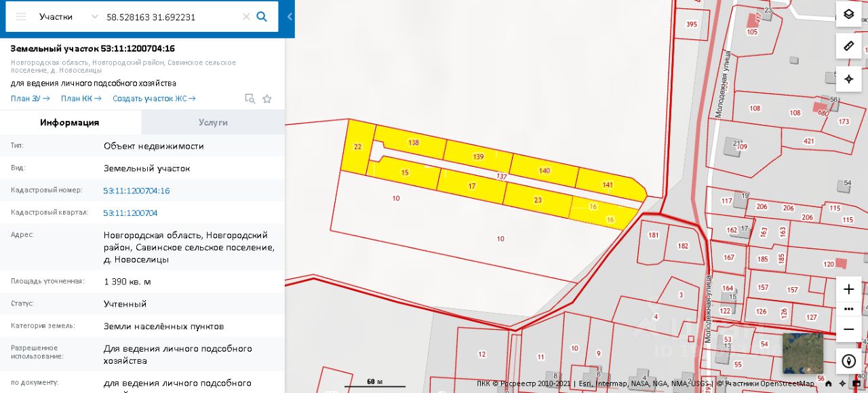Click the parcel title Земельный участок 53:11:1200704:16
This screenshot has width=868, height=393.
click(x=93, y=49)
